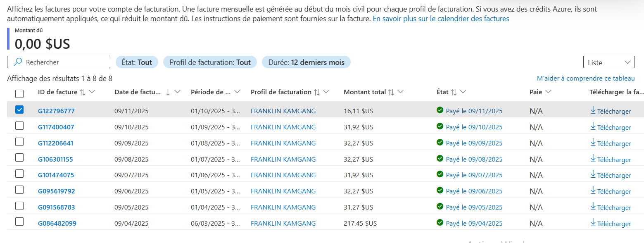Open the Liste view dropdown
Screen dimensions: 644x243
(x=608, y=62)
